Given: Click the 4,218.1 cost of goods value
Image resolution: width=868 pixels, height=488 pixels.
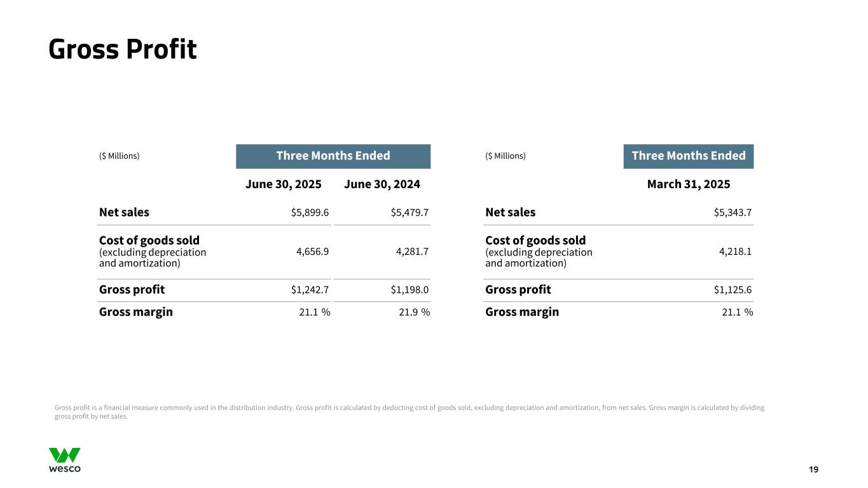Looking at the screenshot, I should [735, 252].
